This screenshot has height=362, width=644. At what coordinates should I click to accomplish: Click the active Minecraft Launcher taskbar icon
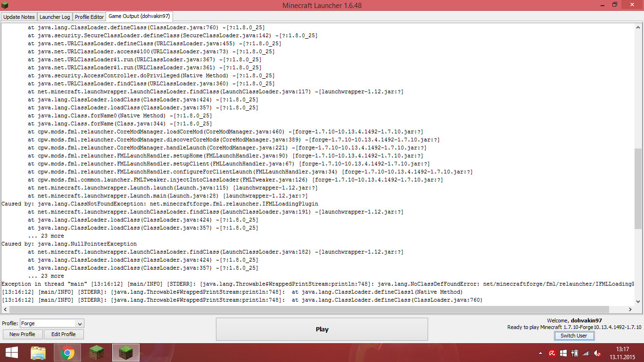(x=125, y=353)
